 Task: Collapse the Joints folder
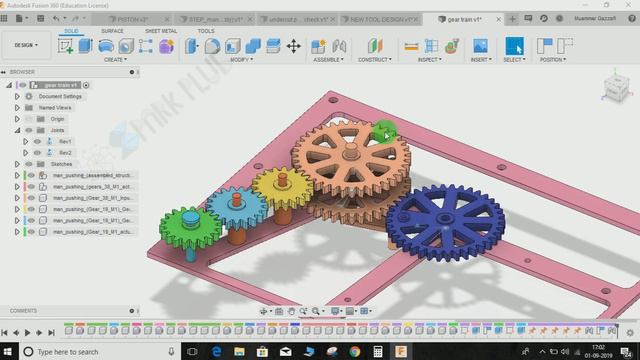[17, 130]
